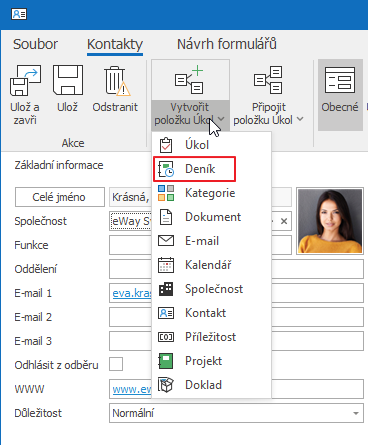368x445 pixels.
Task: Choose Projekt green notebook icon
Action: pyautogui.click(x=166, y=361)
